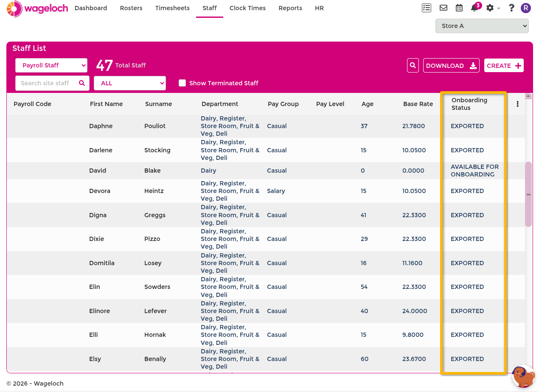The image size is (539, 392).
Task: Go to the HR tab
Action: (x=320, y=8)
